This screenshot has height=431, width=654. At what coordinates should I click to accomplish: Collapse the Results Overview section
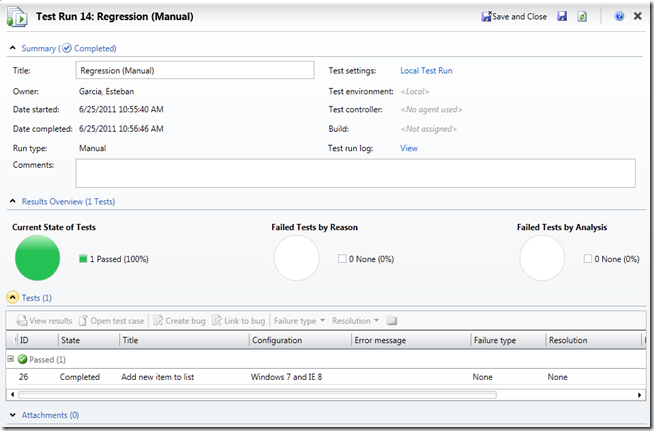13,201
